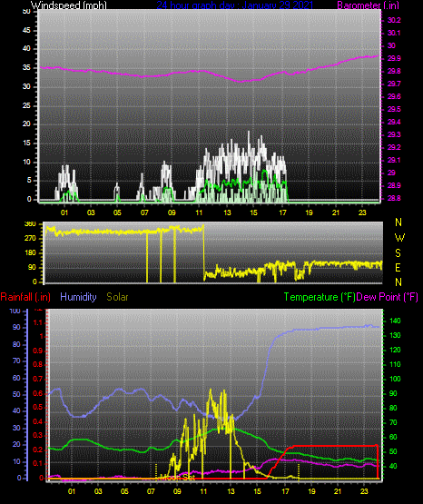The height and width of the screenshot is (504, 423).
Task: Click the '1.1' red rainfall axis value
Action: pyautogui.click(x=38, y=322)
